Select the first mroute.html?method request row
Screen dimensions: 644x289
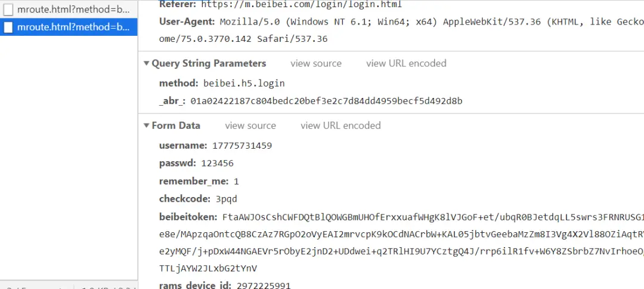tap(69, 10)
